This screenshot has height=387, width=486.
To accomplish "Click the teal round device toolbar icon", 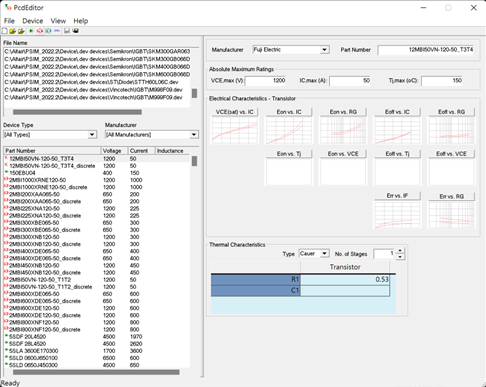I will tap(48, 31).
